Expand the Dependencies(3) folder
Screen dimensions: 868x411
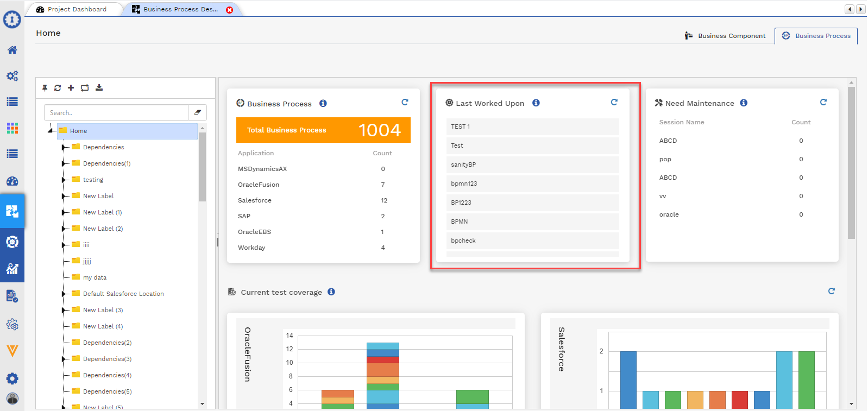63,359
